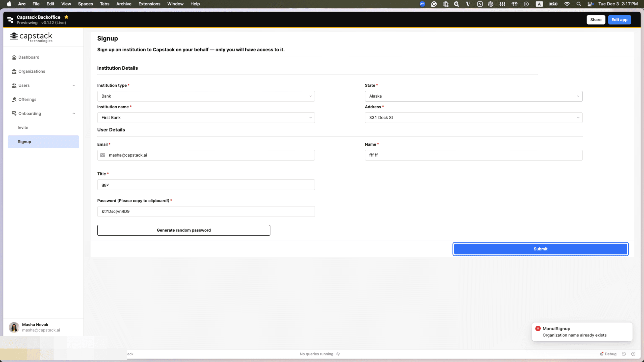The width and height of the screenshot is (644, 362).
Task: Click the Retool logo icon in header
Action: [10, 19]
